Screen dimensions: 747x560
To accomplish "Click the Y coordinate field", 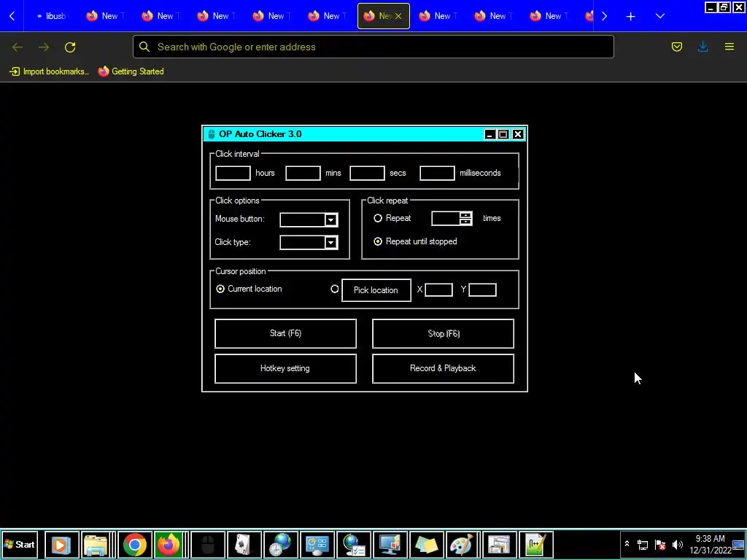I will pyautogui.click(x=483, y=290).
